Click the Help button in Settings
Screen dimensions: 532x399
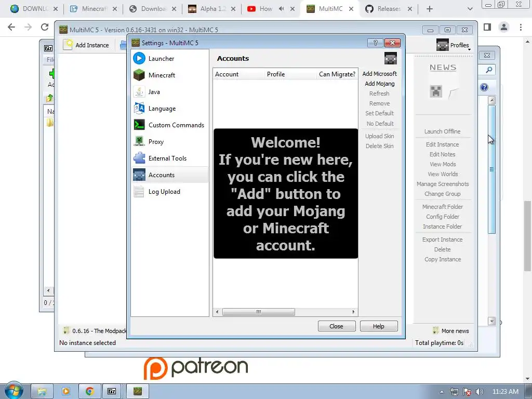point(379,326)
